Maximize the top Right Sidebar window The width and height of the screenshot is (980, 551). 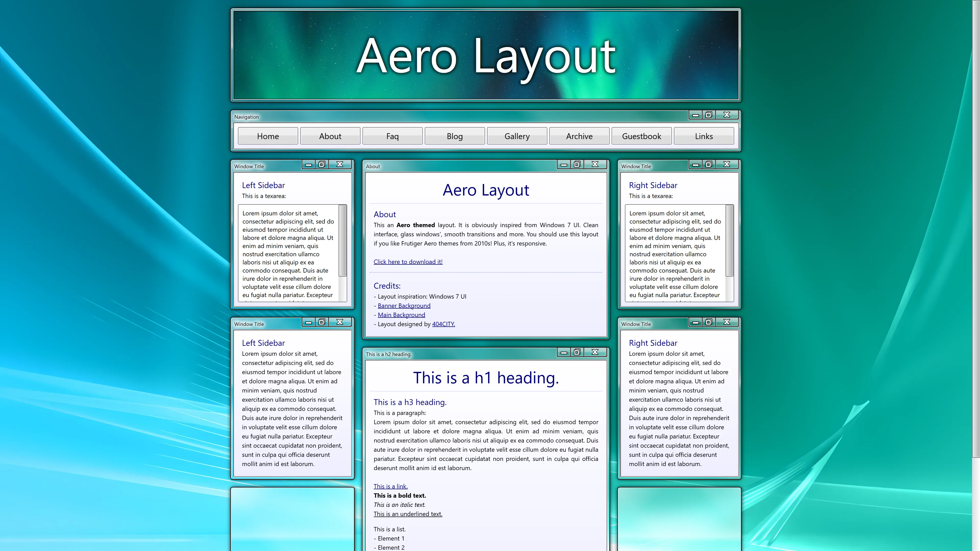click(709, 164)
